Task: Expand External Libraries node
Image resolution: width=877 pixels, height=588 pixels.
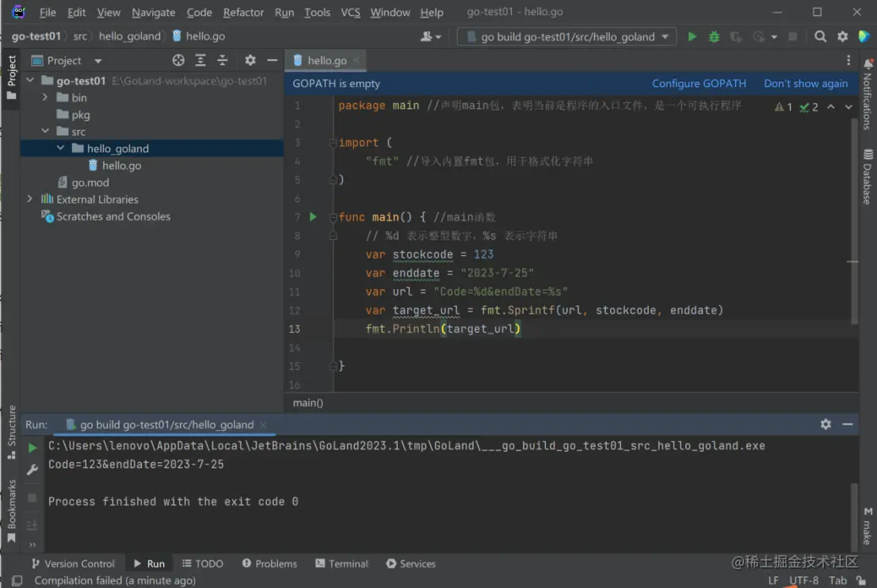Action: 30,200
